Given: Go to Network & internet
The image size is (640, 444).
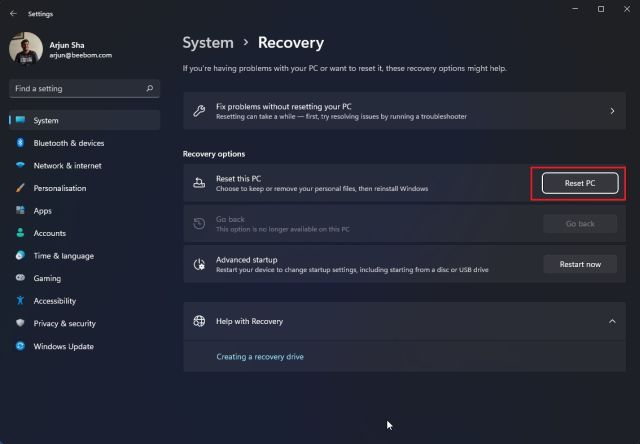Looking at the screenshot, I should coord(67,166).
